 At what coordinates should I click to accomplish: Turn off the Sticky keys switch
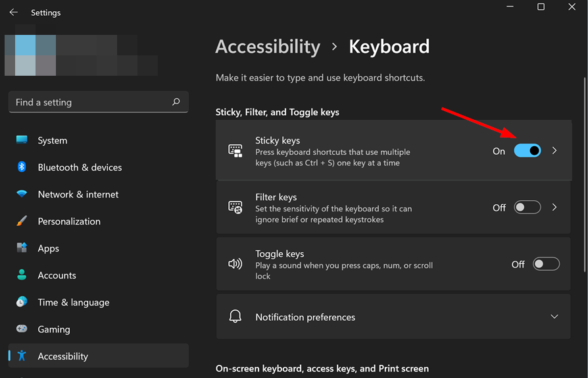tap(527, 151)
